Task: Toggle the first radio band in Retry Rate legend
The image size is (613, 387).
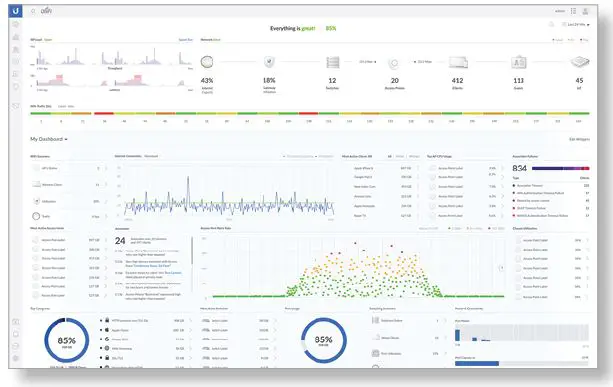Action: 455,228
